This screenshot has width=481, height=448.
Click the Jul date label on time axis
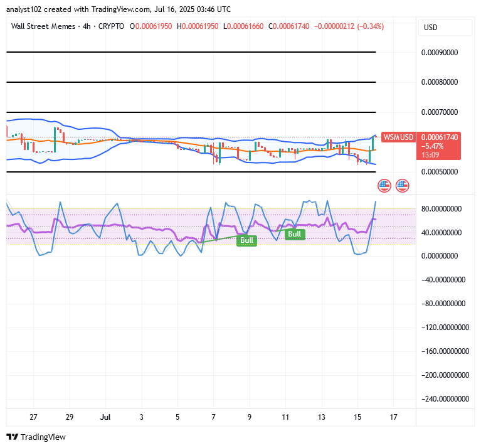[x=105, y=417]
